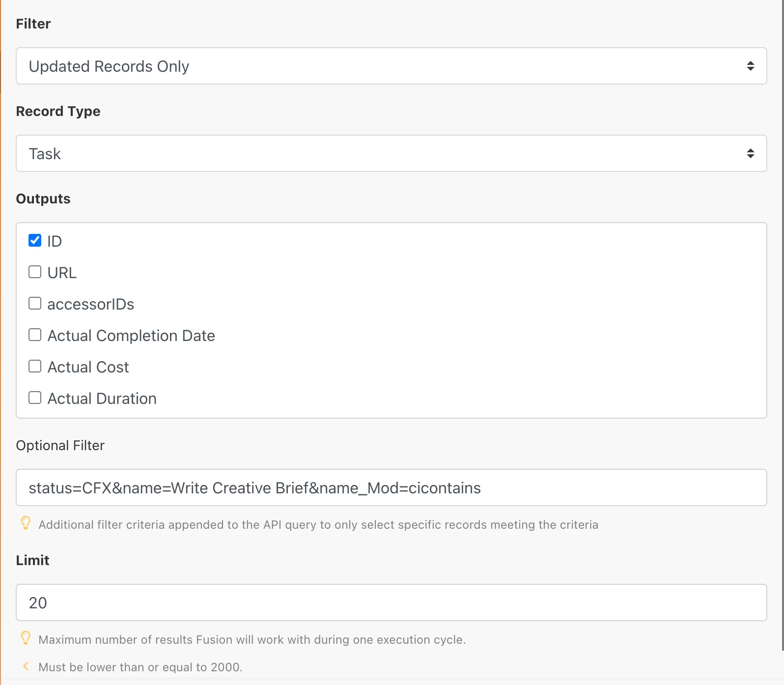Click the Outputs section heading
This screenshot has width=784, height=685.
(43, 199)
